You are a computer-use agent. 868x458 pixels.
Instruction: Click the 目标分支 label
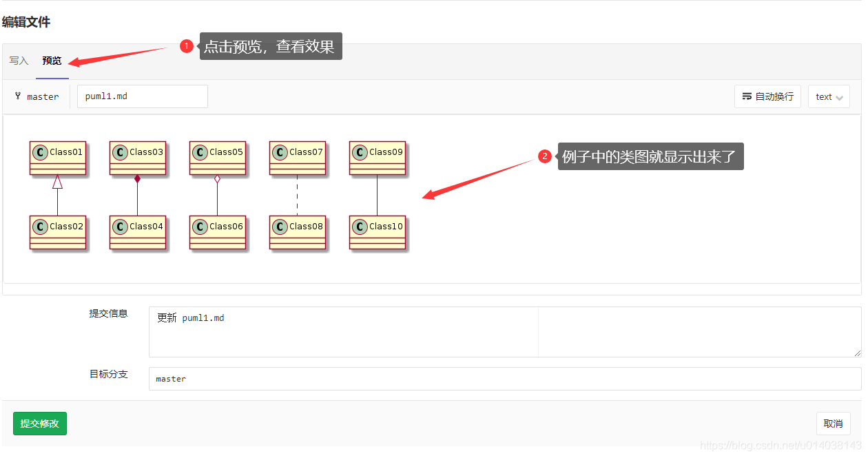pos(108,374)
